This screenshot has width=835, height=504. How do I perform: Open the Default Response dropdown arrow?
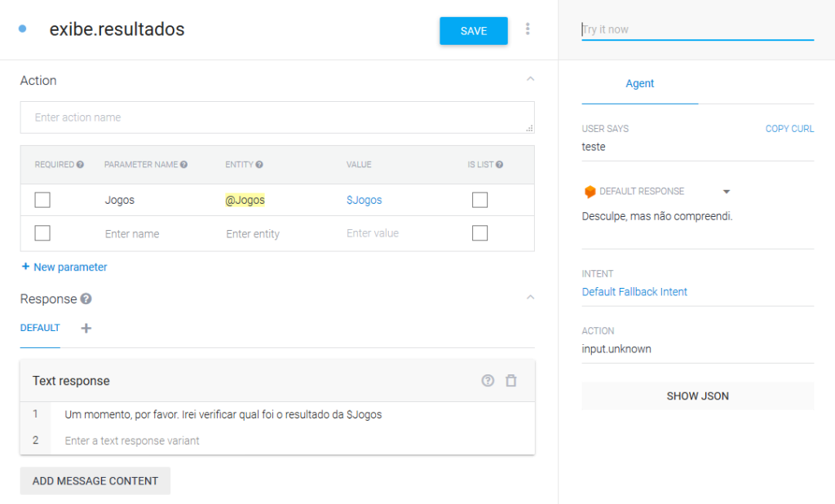click(727, 192)
